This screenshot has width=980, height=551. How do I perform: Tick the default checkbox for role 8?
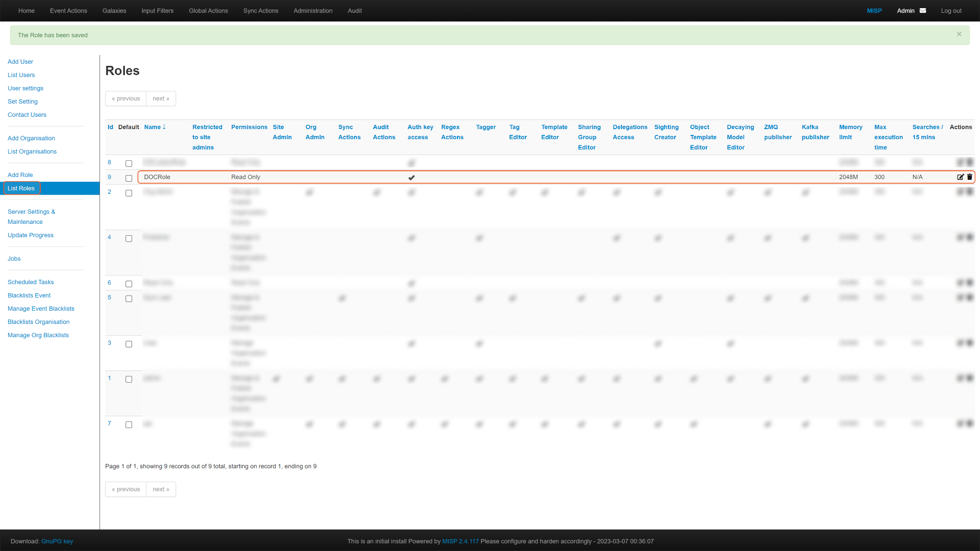click(129, 164)
